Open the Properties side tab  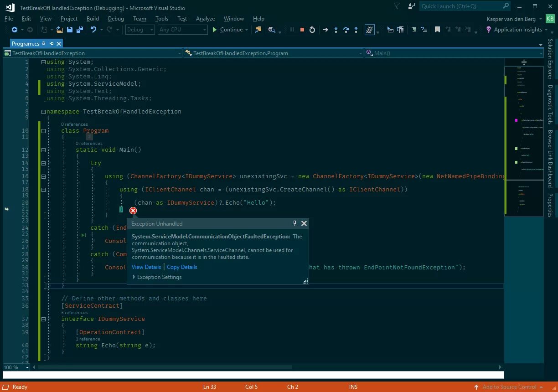550,205
